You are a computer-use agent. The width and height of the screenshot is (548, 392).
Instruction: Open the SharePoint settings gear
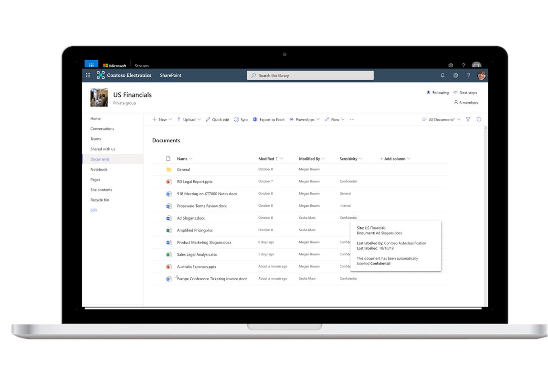(456, 75)
